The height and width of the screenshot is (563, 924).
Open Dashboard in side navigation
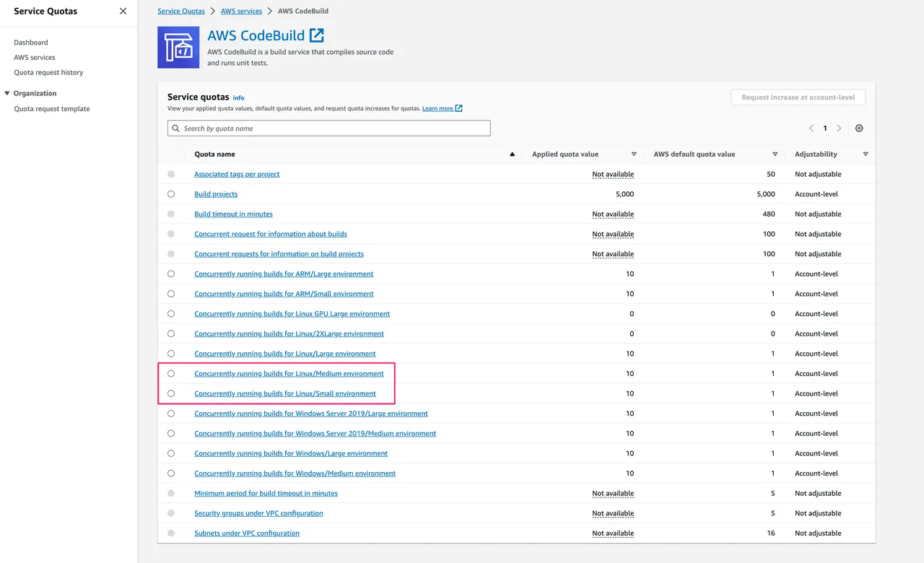pyautogui.click(x=31, y=43)
